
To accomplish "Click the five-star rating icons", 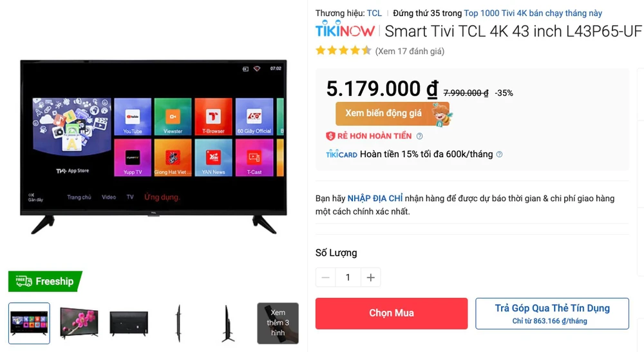I will coord(343,51).
